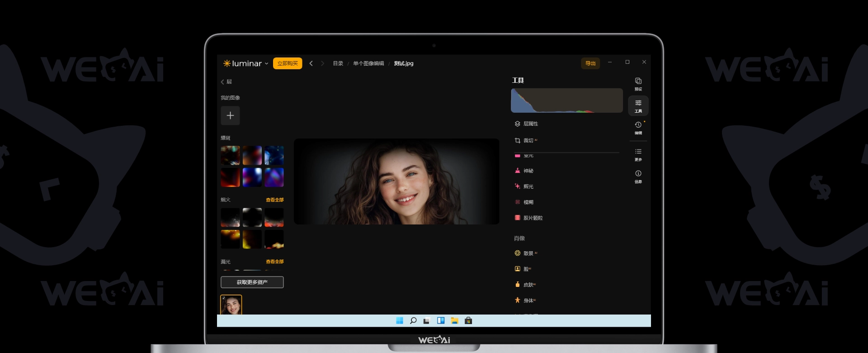Open the 信息 info tab
Screen dimensions: 868x353
coord(638,176)
